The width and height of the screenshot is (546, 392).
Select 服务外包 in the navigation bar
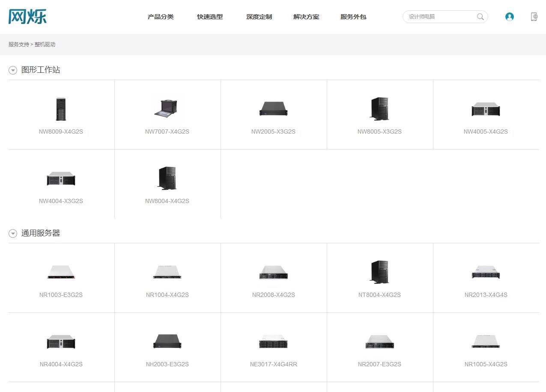click(353, 17)
